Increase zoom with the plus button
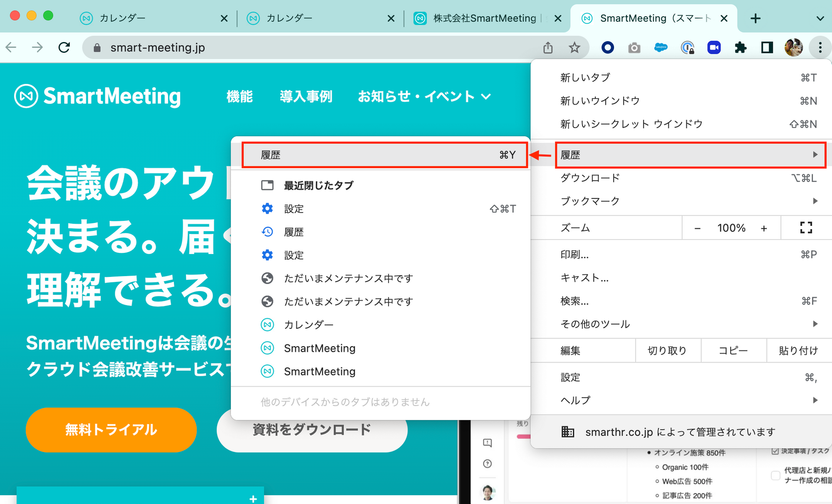Image resolution: width=832 pixels, height=504 pixels. [764, 228]
